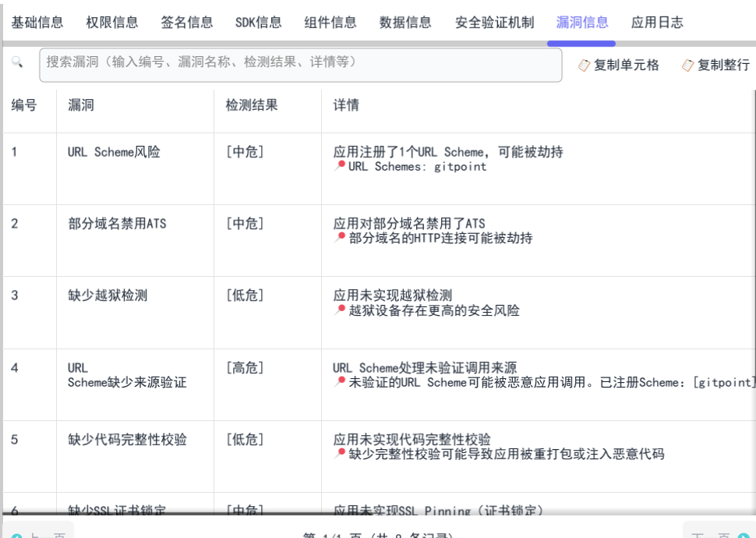Switch to the 基础信息 tab
The image size is (756, 538).
pyautogui.click(x=37, y=23)
